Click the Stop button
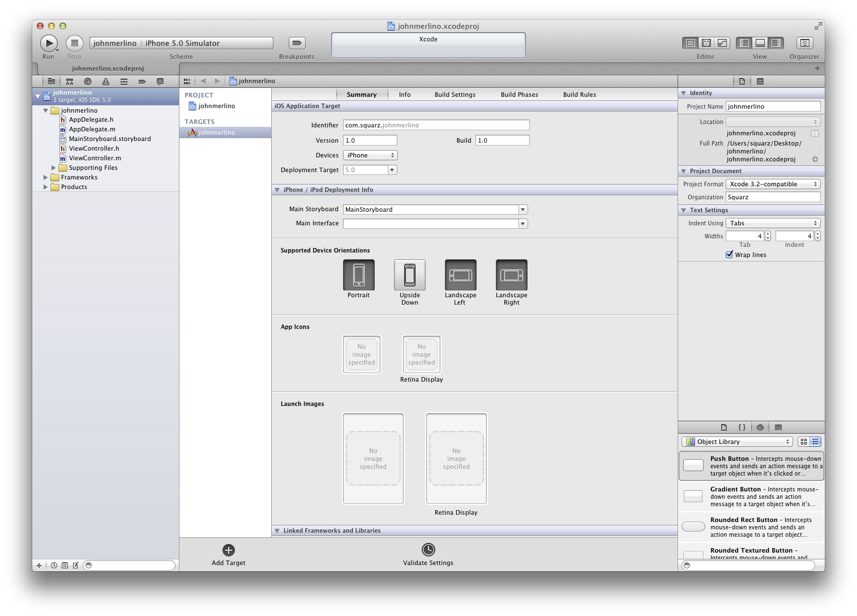This screenshot has width=857, height=616. tap(75, 43)
